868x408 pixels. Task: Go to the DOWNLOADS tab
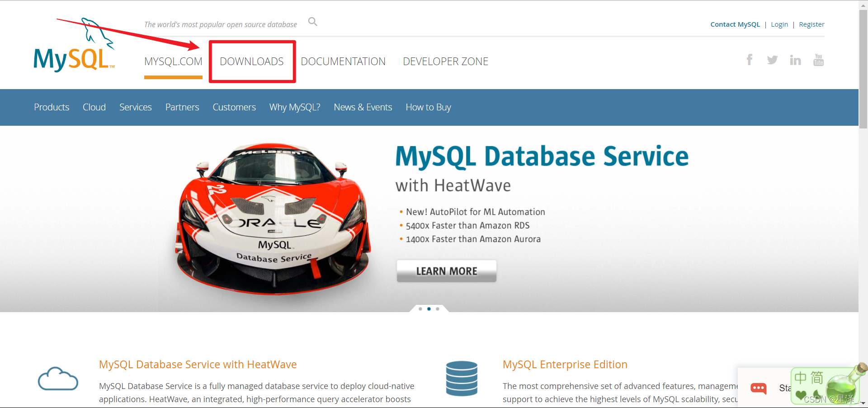252,62
